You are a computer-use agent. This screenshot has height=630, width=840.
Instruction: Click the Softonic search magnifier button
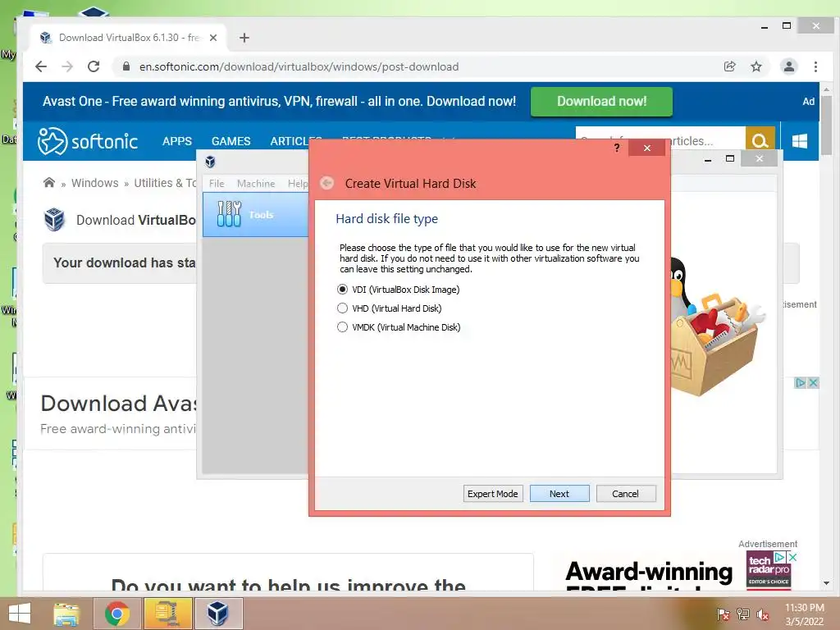(760, 141)
